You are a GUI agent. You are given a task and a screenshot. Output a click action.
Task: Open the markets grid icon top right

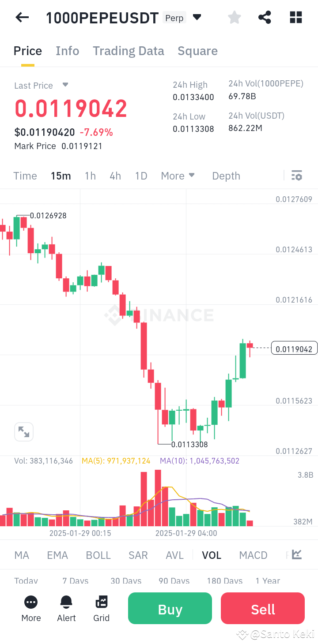[295, 17]
